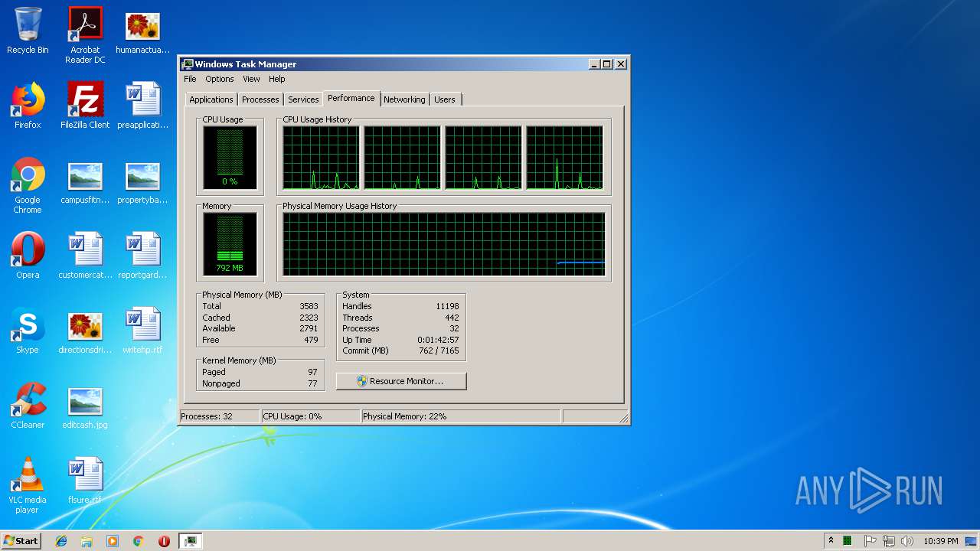The width and height of the screenshot is (980, 551).
Task: Launch VLC media player shortcut
Action: (28, 486)
